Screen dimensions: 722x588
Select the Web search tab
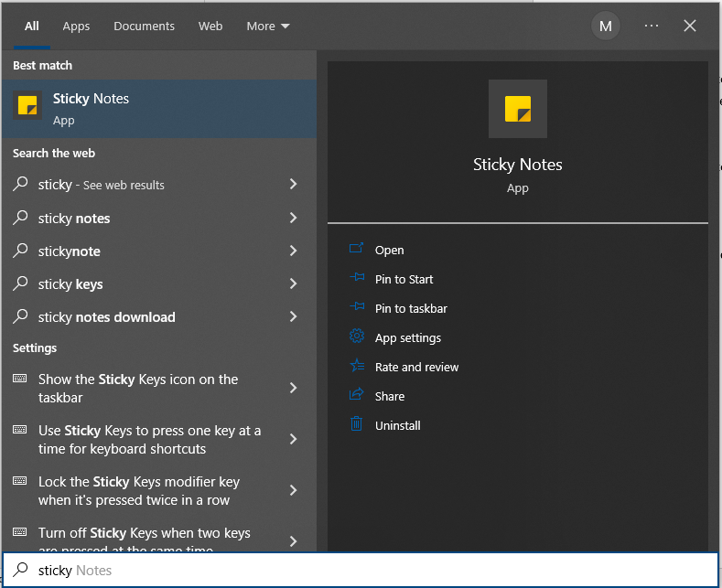pos(210,26)
